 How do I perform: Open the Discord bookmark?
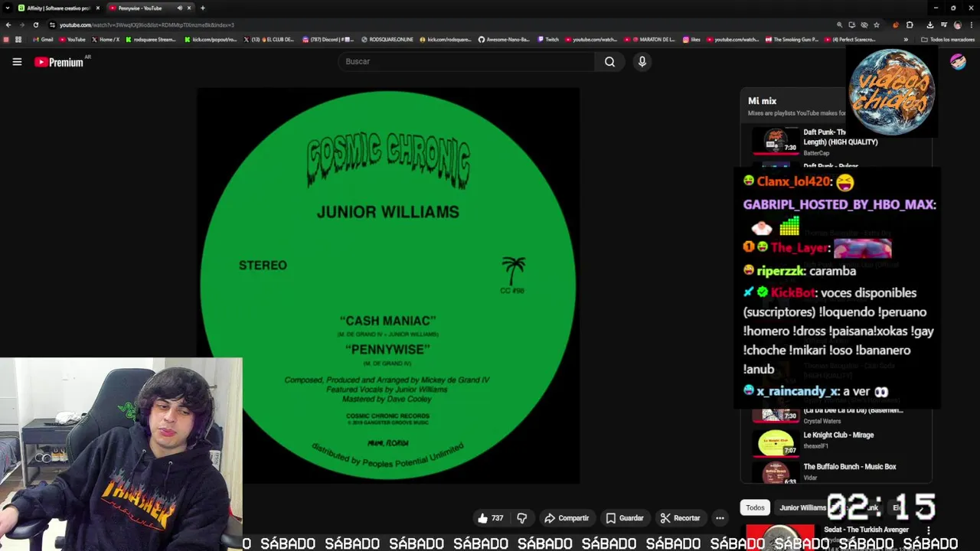coord(328,39)
